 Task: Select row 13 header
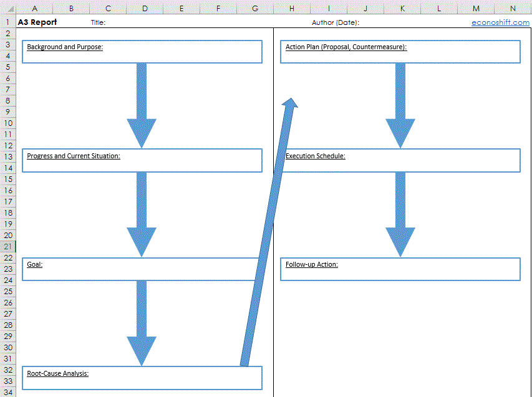tap(8, 156)
